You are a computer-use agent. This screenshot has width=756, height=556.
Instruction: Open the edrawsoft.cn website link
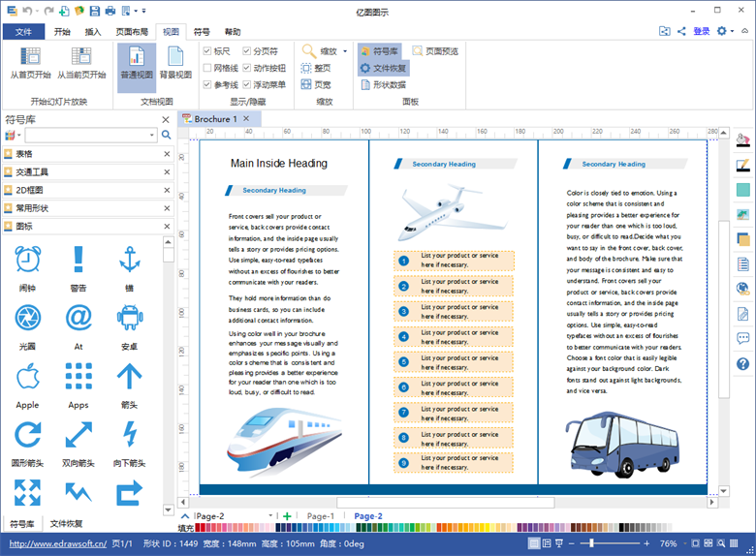point(57,544)
